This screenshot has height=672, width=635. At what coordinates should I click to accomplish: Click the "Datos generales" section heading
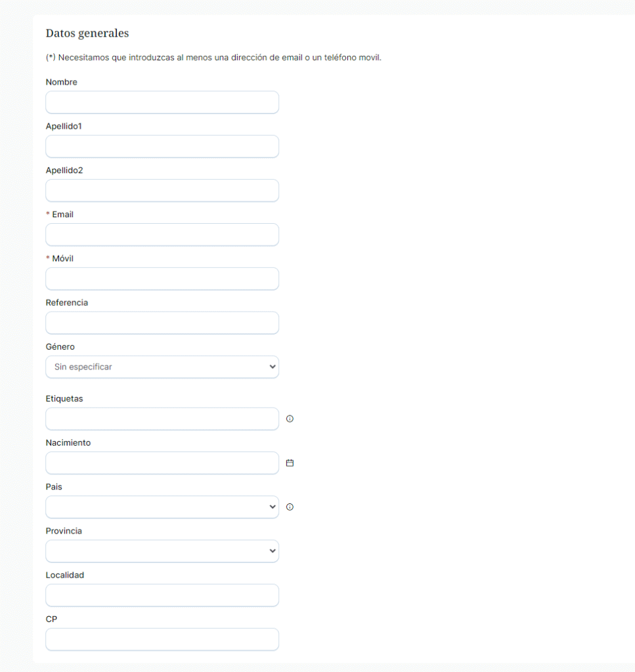[x=87, y=33]
